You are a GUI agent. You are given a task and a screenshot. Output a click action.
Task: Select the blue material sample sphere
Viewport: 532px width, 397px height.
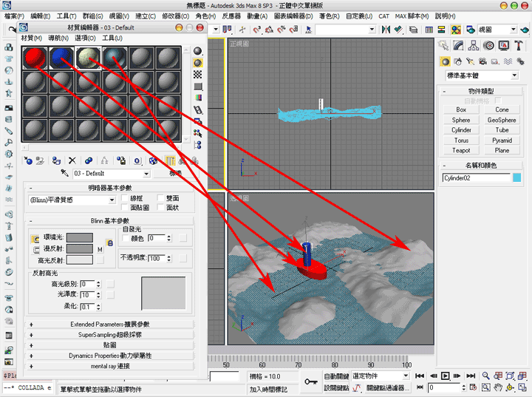click(61, 58)
